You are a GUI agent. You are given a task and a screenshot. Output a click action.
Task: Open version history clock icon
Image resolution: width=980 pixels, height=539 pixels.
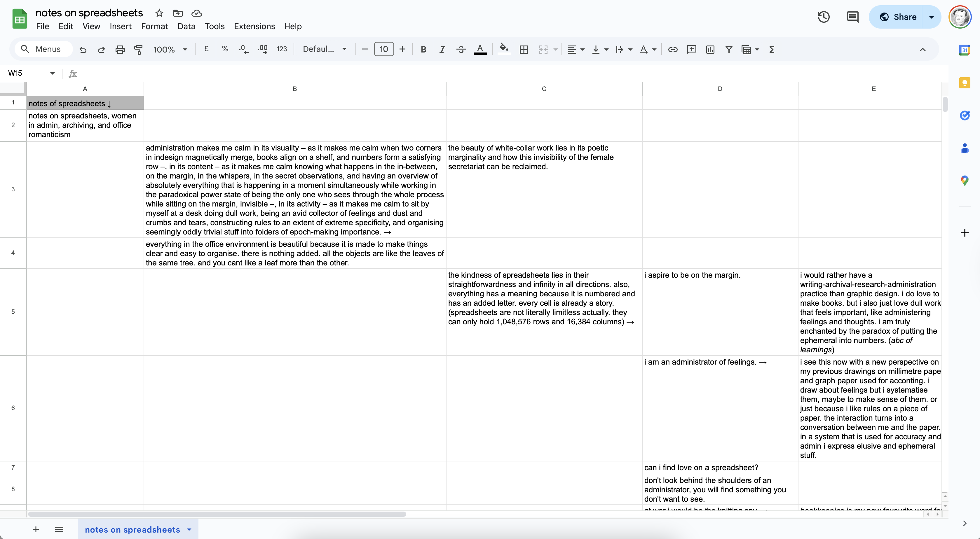[x=824, y=17]
